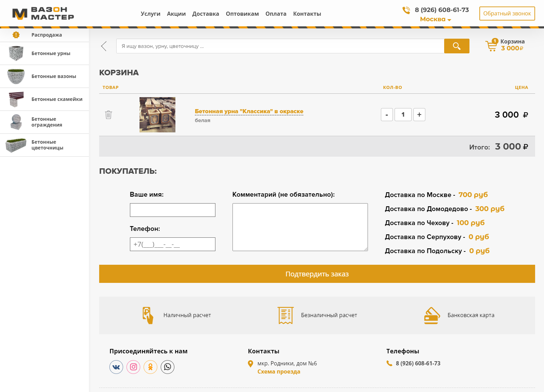Click the Бетонные вазоны thumbnail icon
Viewport: 544px width, 392px height.
(16, 76)
